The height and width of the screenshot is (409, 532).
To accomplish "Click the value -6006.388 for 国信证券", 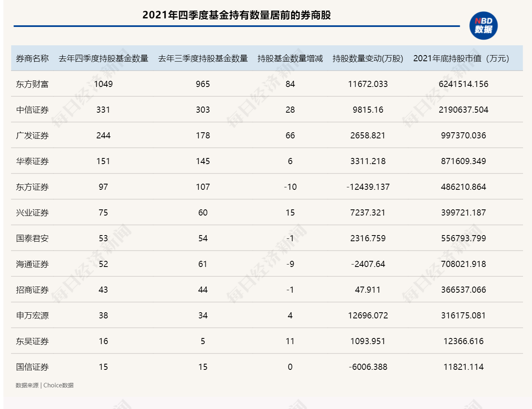I will [368, 367].
